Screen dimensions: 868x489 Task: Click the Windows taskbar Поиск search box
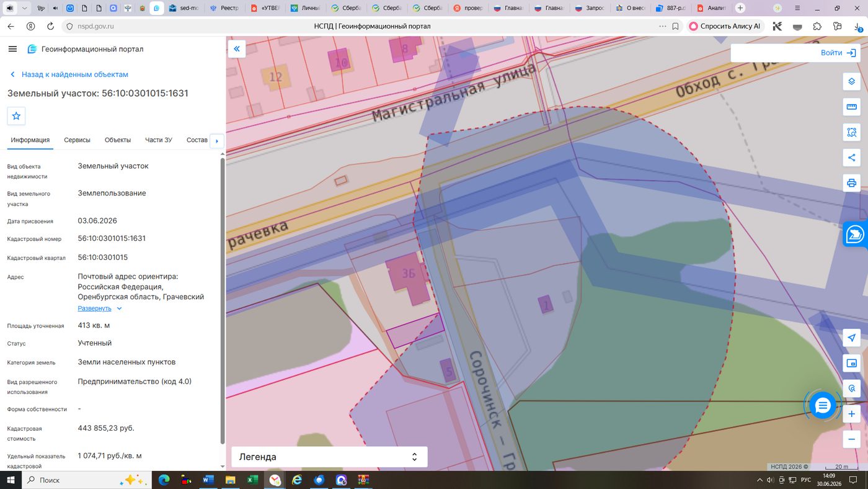(x=87, y=480)
